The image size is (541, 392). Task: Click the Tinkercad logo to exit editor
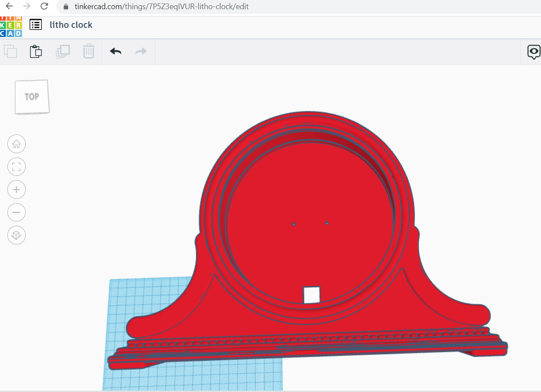tap(11, 25)
